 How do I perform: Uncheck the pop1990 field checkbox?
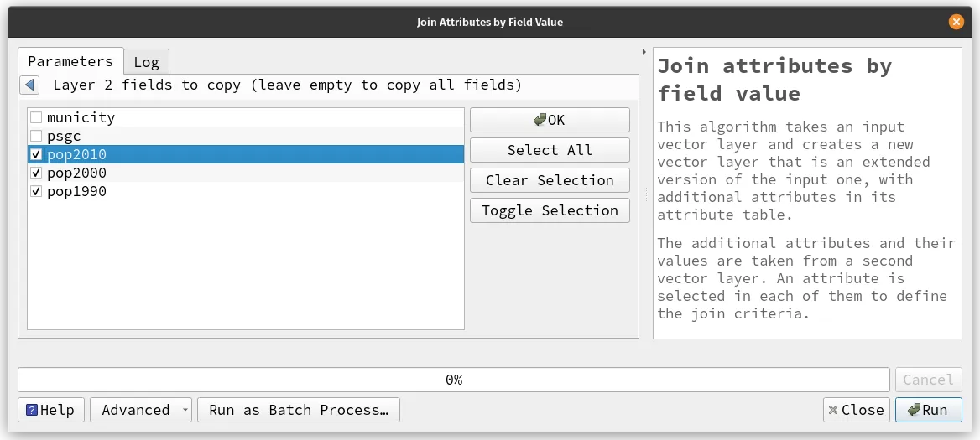click(36, 192)
